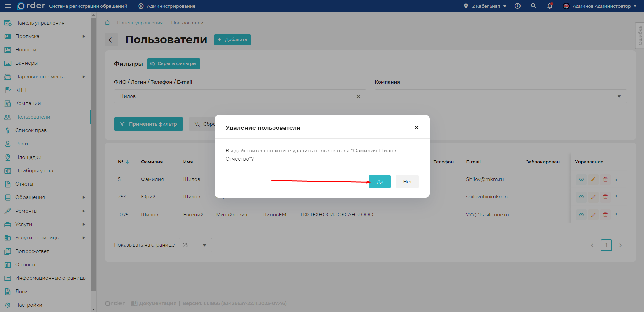The height and width of the screenshot is (312, 644).
Task: Clear the Шилов search field with X
Action: point(358,96)
